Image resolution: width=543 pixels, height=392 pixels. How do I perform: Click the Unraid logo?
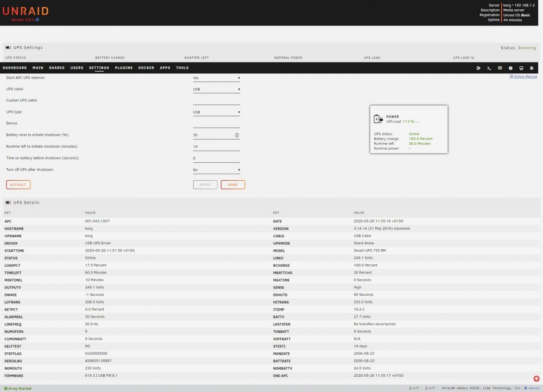tap(26, 11)
